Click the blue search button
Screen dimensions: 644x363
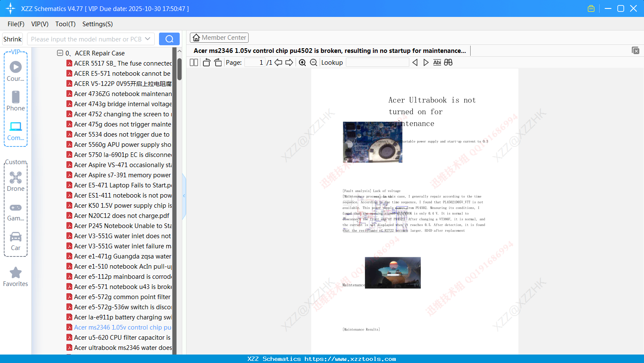click(x=169, y=39)
